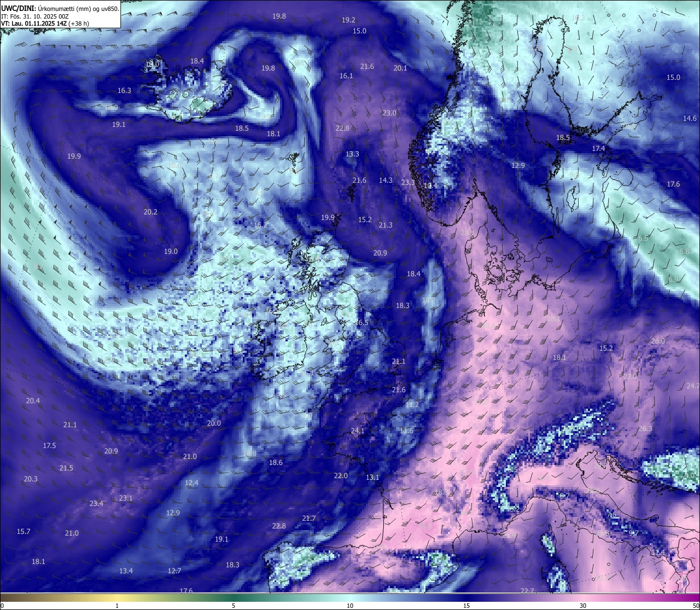
Task: Click the map value 21.5
Action: [x=66, y=468]
